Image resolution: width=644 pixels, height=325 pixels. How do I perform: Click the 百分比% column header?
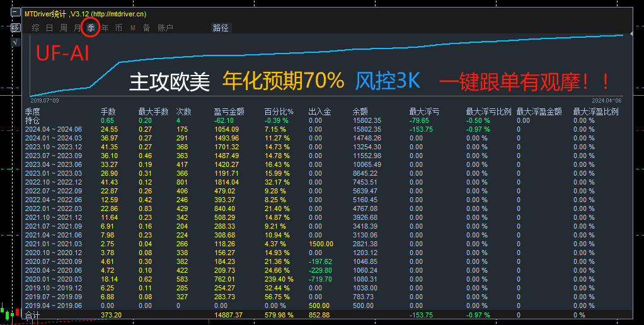(279, 111)
